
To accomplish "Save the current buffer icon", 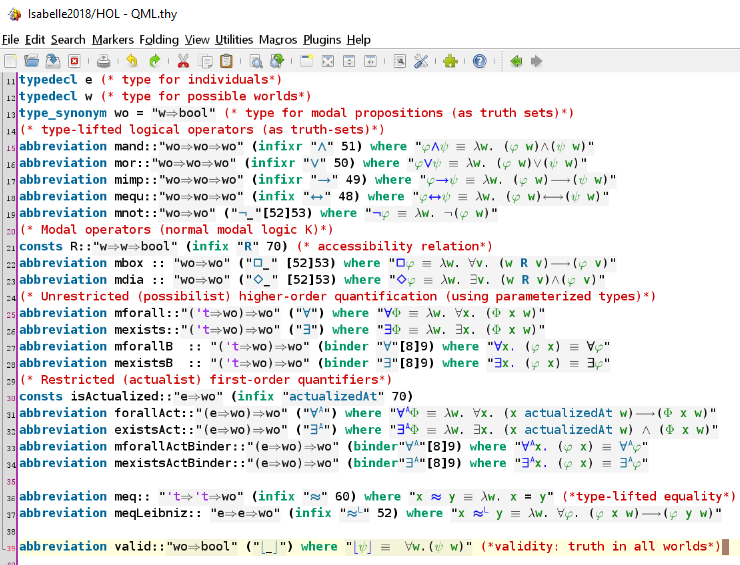I will pyautogui.click(x=53, y=61).
